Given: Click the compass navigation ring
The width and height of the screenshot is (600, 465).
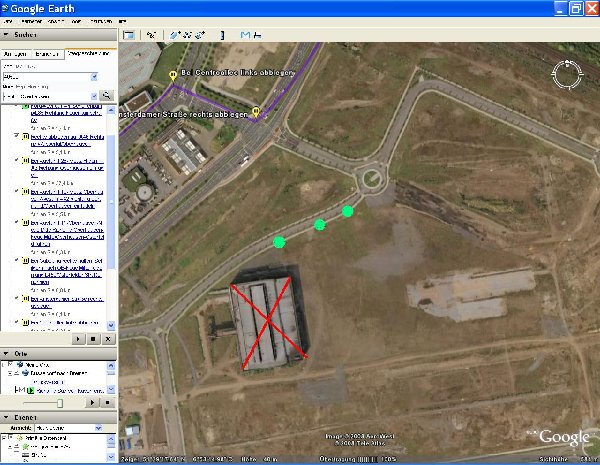Looking at the screenshot, I should click(x=570, y=73).
